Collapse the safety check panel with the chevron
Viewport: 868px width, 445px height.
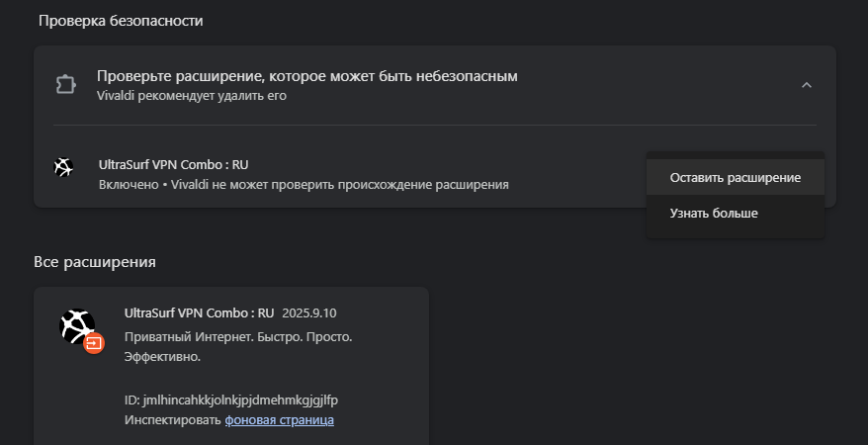[x=807, y=85]
